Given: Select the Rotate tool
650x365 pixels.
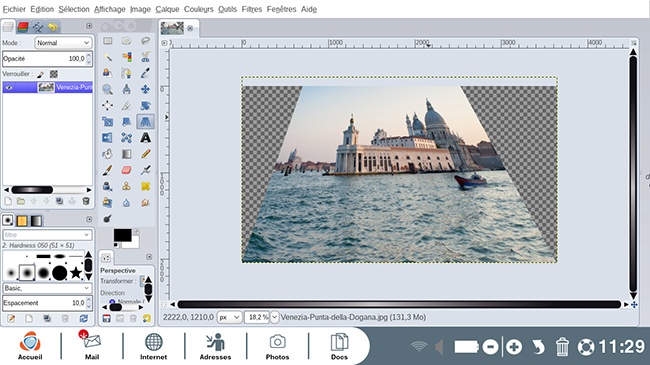Looking at the screenshot, I should click(x=146, y=105).
